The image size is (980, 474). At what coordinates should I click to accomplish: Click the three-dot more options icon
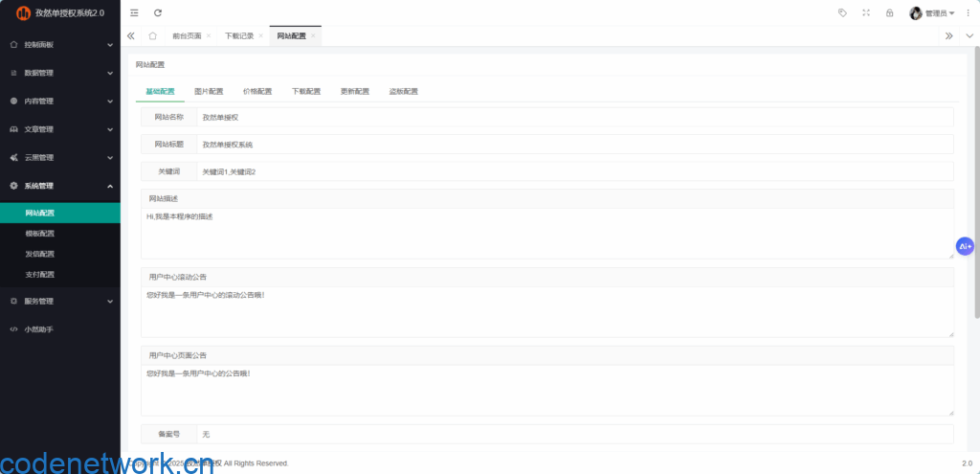[968, 12]
